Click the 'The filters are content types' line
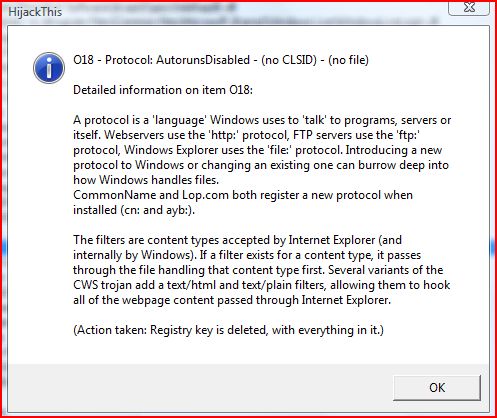The width and height of the screenshot is (497, 418). point(237,240)
